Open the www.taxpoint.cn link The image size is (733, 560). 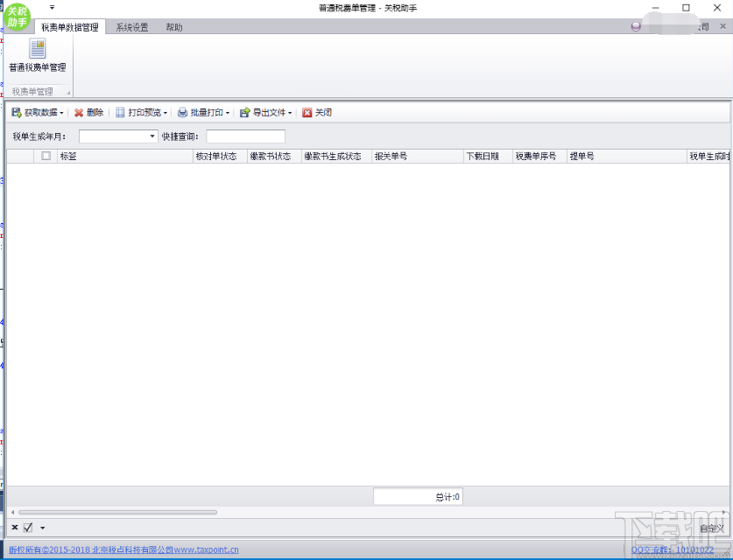coord(207,549)
